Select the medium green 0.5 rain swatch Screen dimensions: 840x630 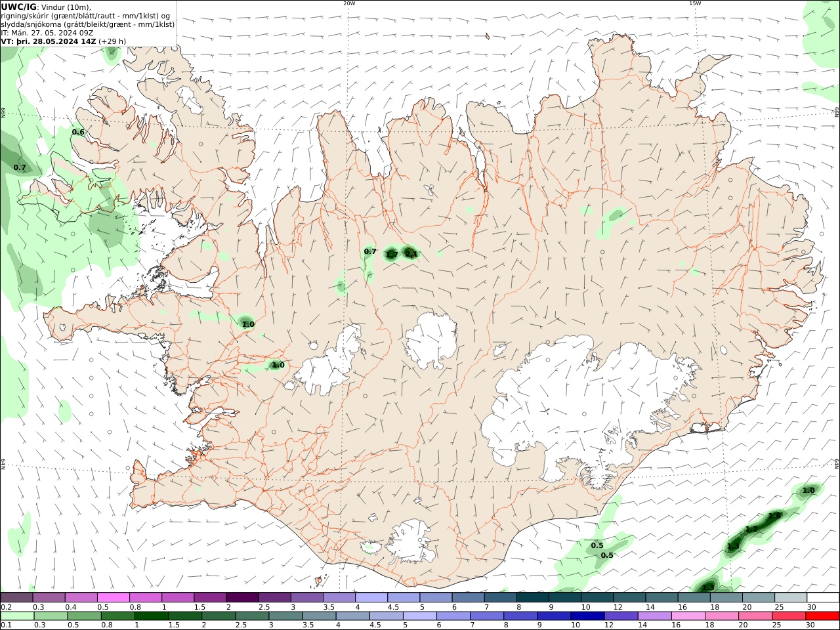point(85,616)
